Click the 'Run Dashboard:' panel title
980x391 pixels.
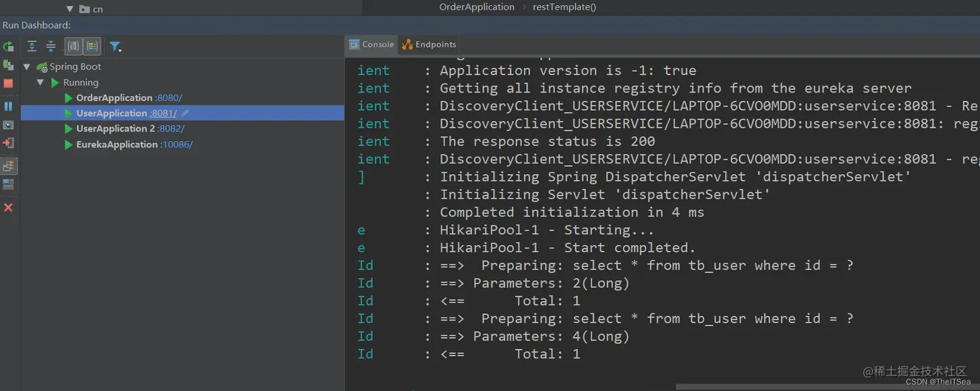tap(36, 25)
